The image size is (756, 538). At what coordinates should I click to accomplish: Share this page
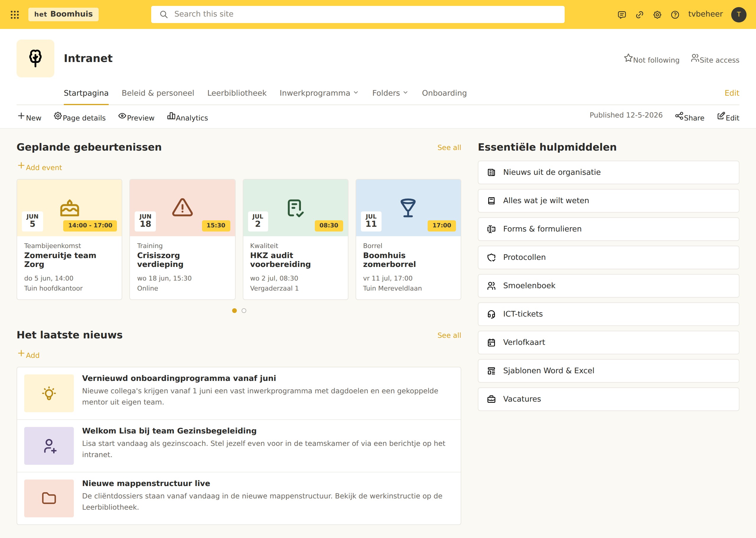[x=690, y=117]
